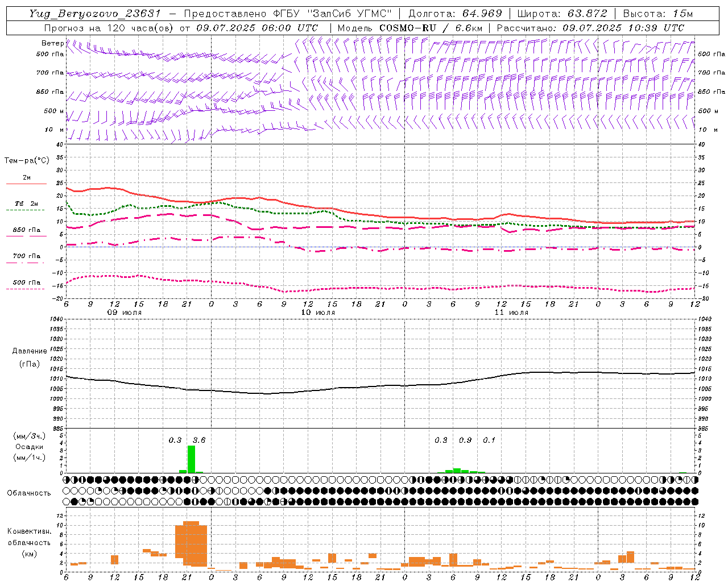Click the 0.9 precipitation value
This screenshot has width=728, height=582.
465,440
